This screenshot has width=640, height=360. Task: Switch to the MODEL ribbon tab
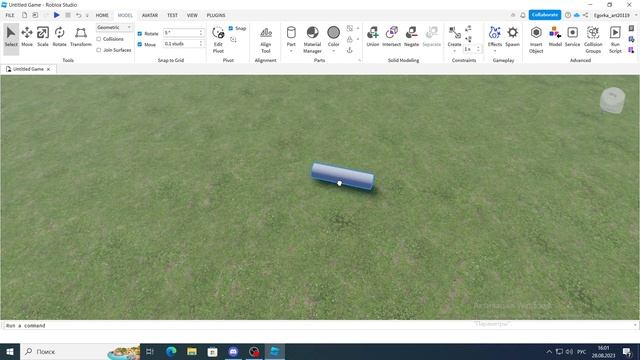point(125,15)
